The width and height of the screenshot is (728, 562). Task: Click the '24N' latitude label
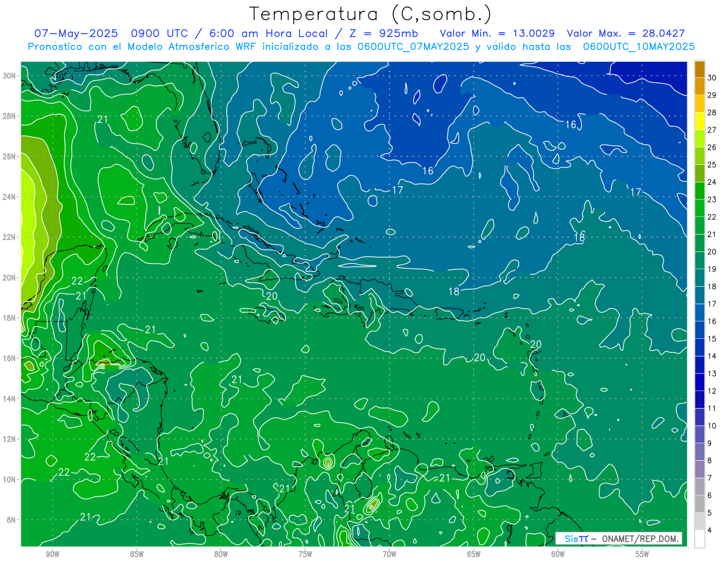pos(10,197)
